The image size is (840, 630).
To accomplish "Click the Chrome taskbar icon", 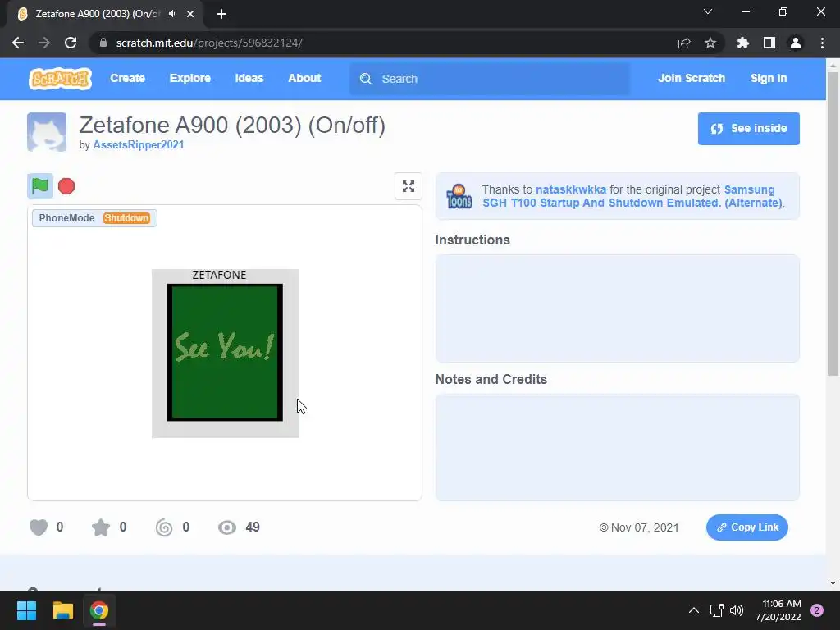I will point(99,610).
